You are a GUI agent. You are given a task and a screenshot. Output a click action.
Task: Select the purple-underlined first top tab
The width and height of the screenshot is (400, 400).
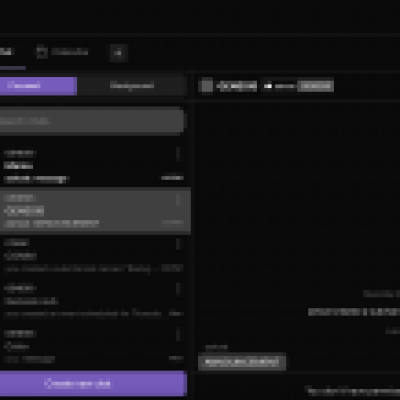pos(7,52)
